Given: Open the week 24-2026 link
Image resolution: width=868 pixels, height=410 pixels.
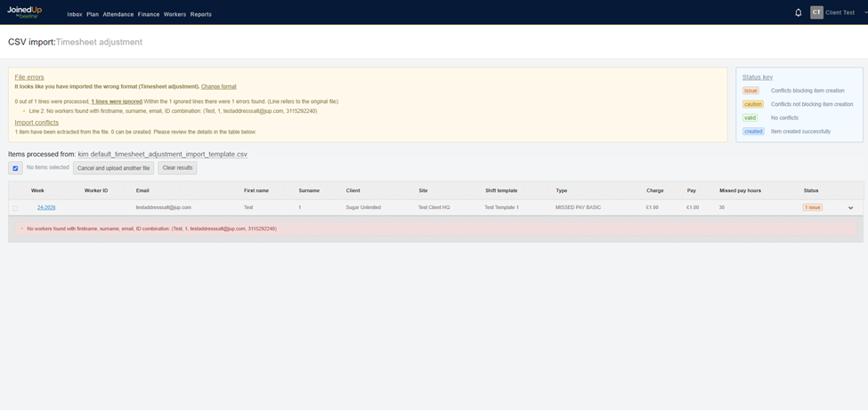Looking at the screenshot, I should pyautogui.click(x=46, y=207).
